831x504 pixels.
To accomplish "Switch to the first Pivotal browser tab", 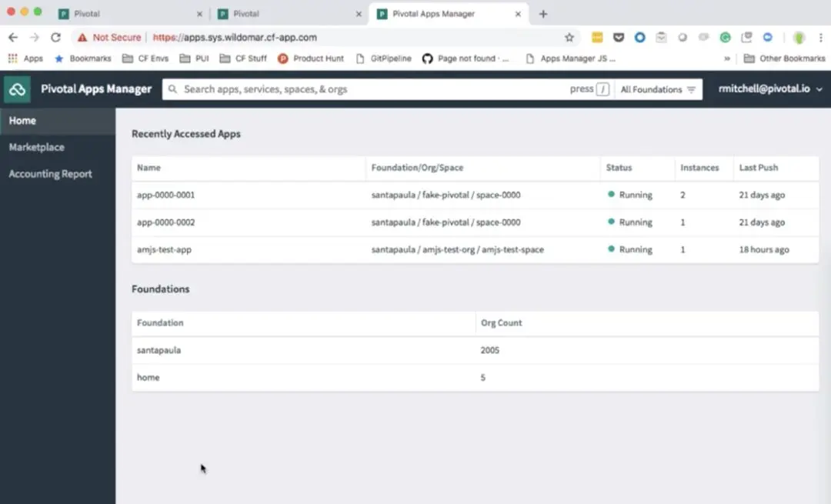I will (130, 14).
